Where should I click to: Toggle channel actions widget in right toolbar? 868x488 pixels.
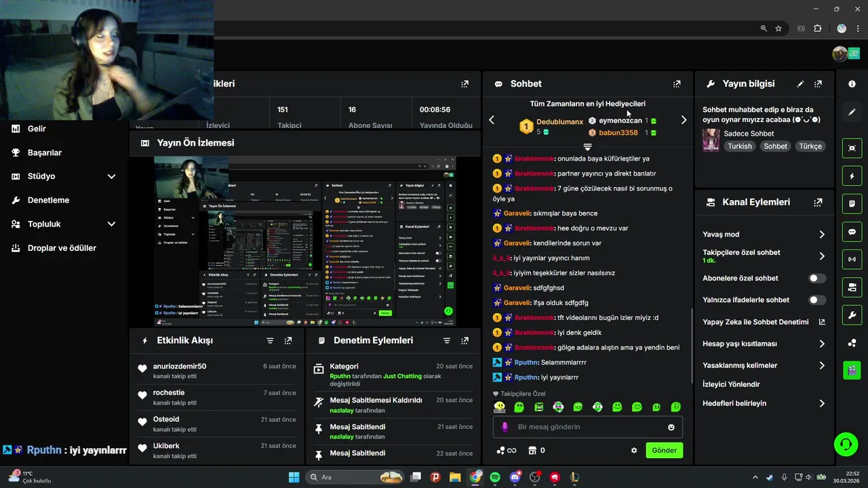pos(852,287)
